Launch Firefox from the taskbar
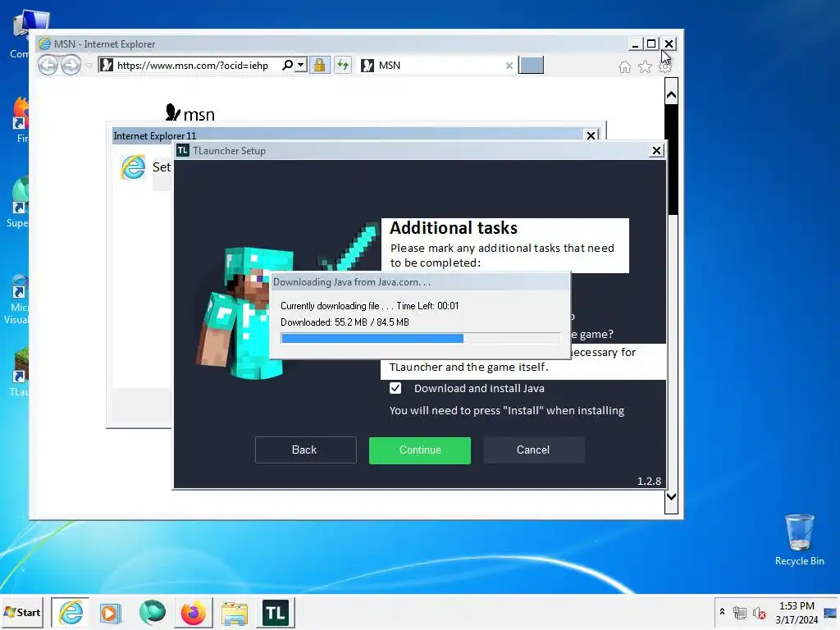840x630 pixels. (x=194, y=612)
